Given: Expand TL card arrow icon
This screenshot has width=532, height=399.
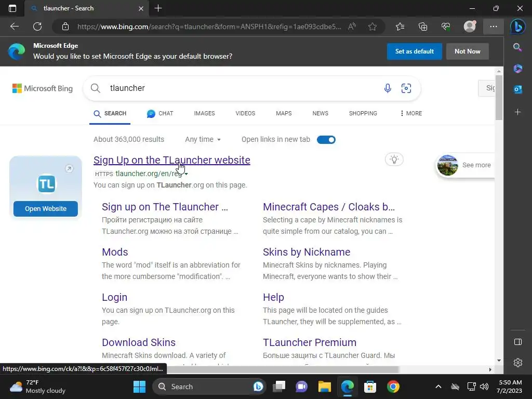Looking at the screenshot, I should 69,169.
